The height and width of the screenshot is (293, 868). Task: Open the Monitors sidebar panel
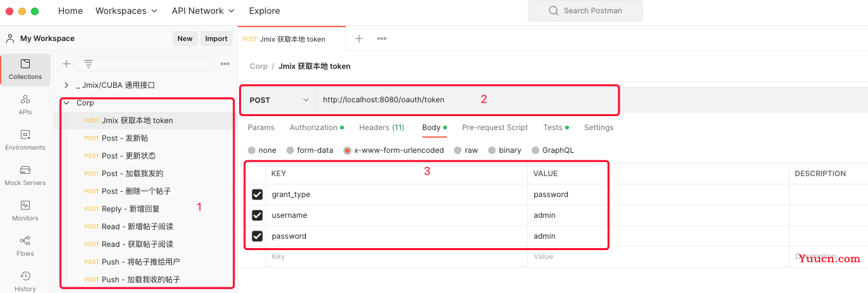pos(25,211)
